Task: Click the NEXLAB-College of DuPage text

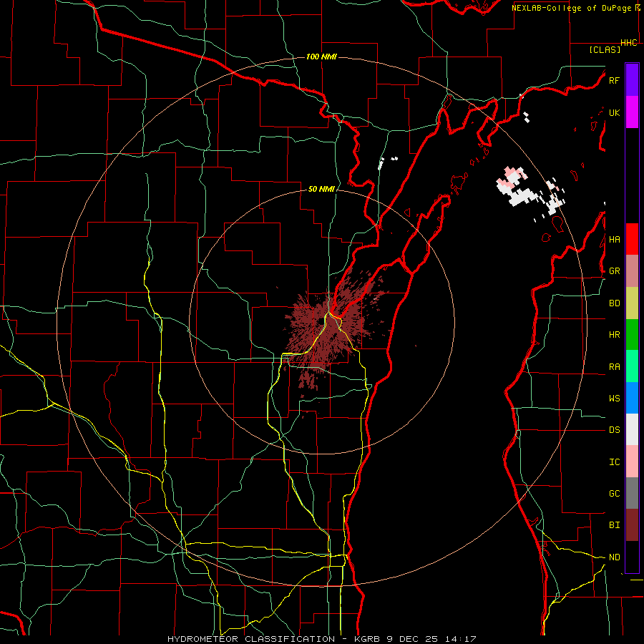Action: (x=572, y=8)
